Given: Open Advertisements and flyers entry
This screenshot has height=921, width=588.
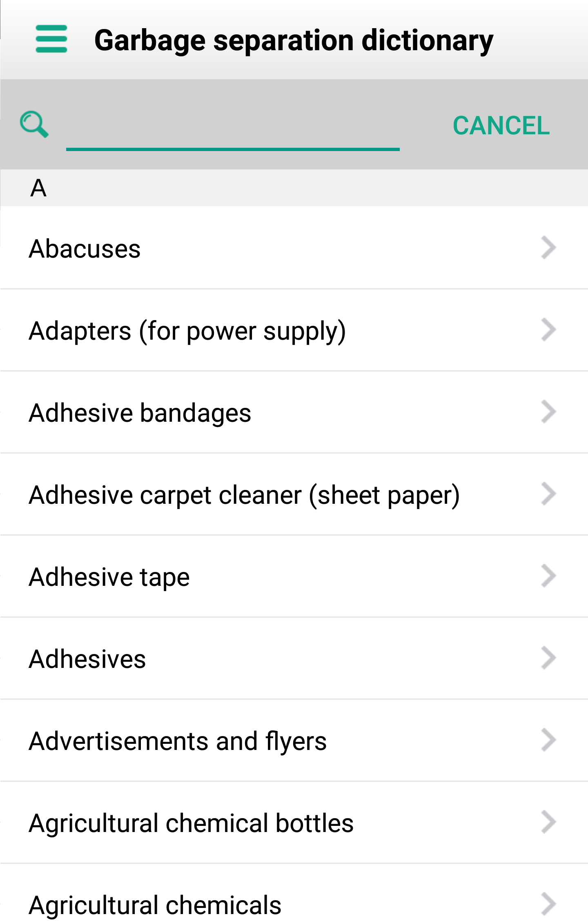Looking at the screenshot, I should pos(294,741).
